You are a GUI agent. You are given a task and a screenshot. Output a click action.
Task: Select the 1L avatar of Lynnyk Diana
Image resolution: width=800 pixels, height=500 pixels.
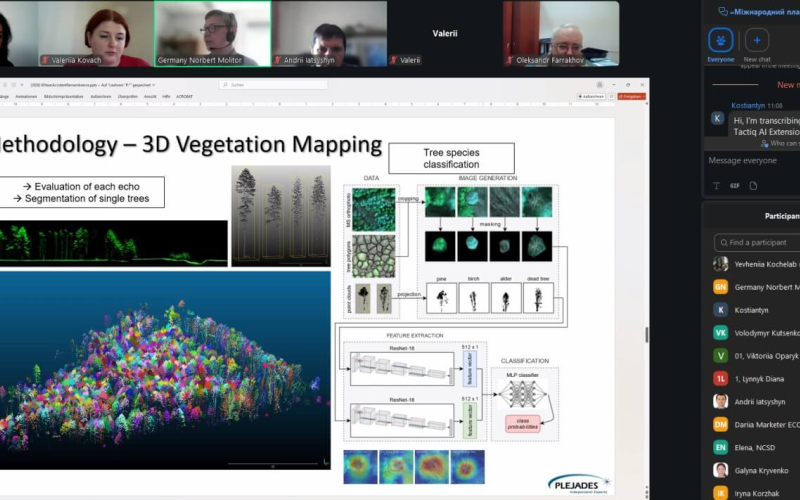click(x=720, y=379)
